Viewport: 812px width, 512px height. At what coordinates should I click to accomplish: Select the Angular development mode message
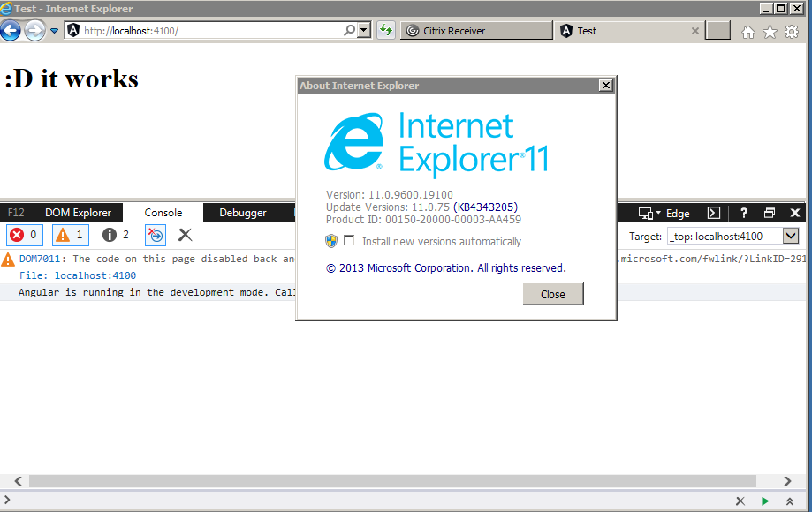tap(157, 292)
